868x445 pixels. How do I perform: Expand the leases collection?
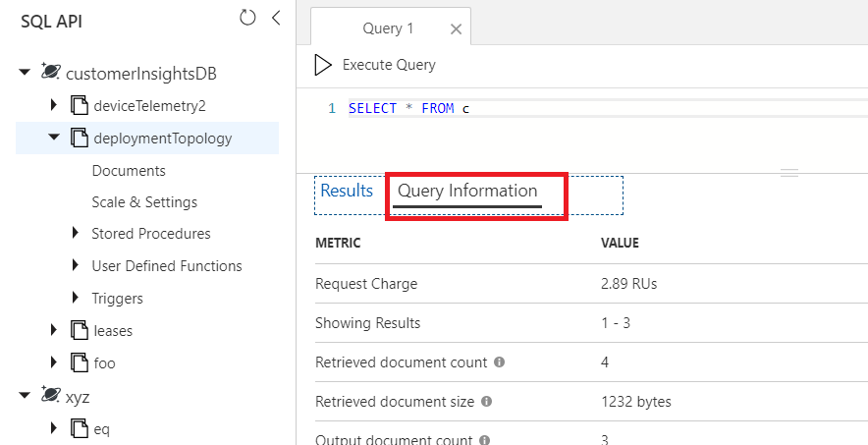[x=54, y=330]
